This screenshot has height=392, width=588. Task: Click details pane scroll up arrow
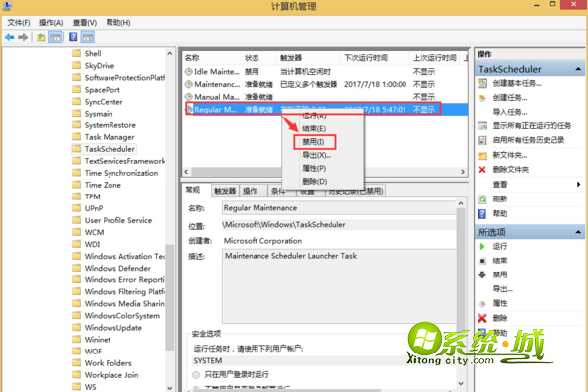tap(461, 203)
